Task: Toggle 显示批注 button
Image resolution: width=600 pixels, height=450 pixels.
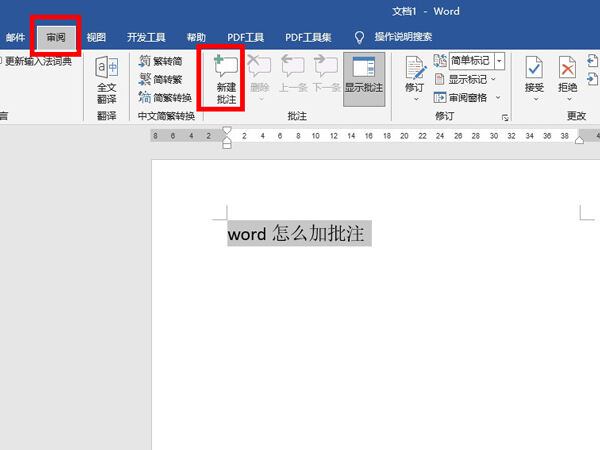Action: point(364,79)
